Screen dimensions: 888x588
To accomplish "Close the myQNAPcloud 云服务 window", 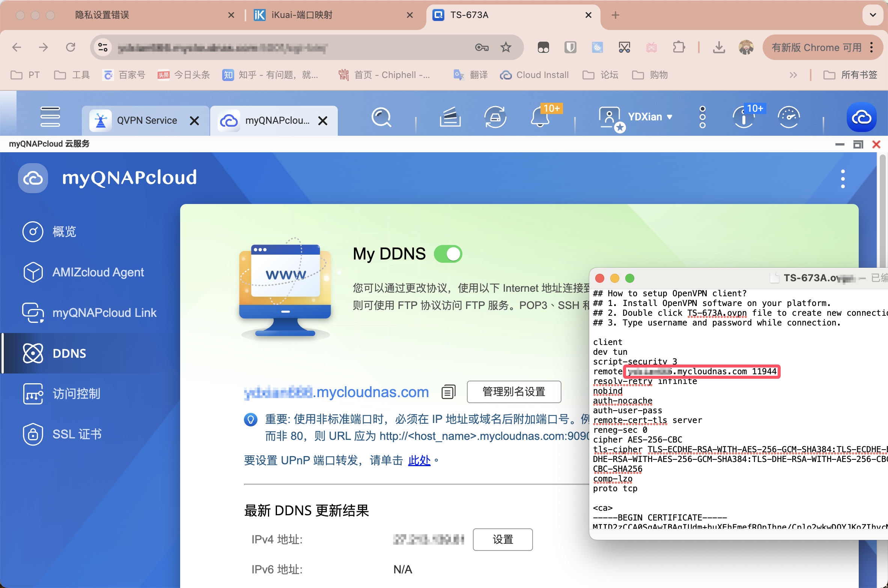I will pos(876,144).
